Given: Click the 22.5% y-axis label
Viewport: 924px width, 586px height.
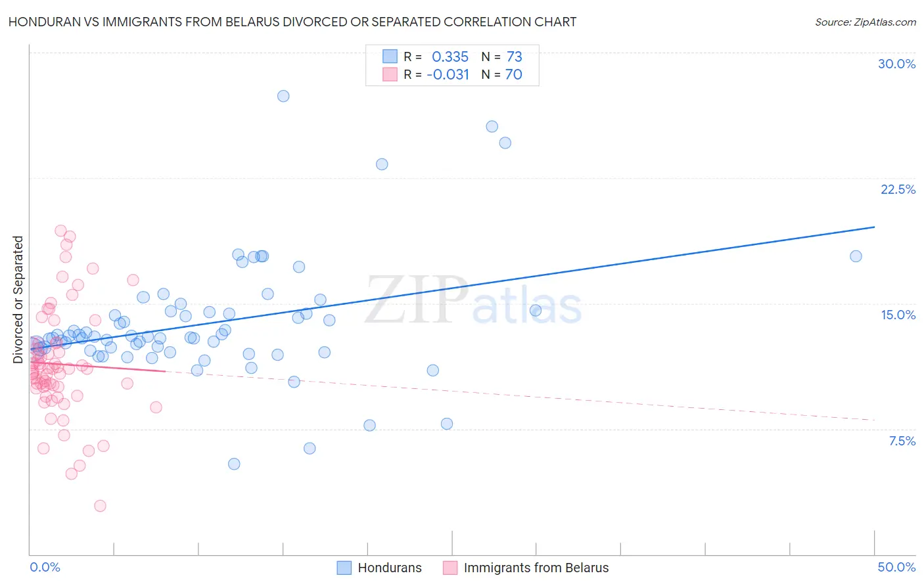Looking at the screenshot, I should point(898,189).
